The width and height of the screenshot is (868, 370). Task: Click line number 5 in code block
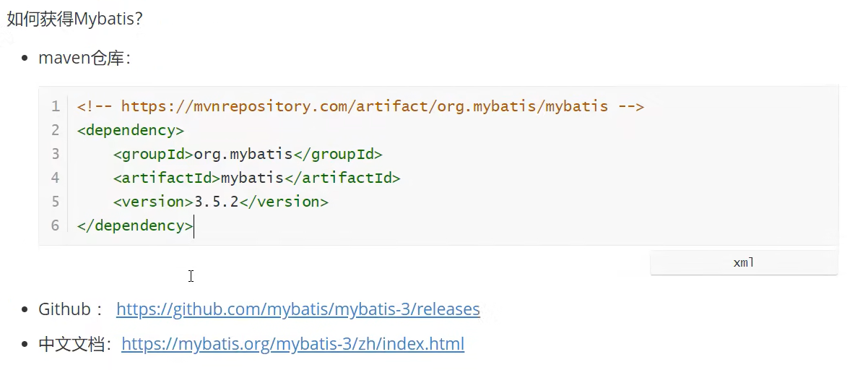click(55, 202)
